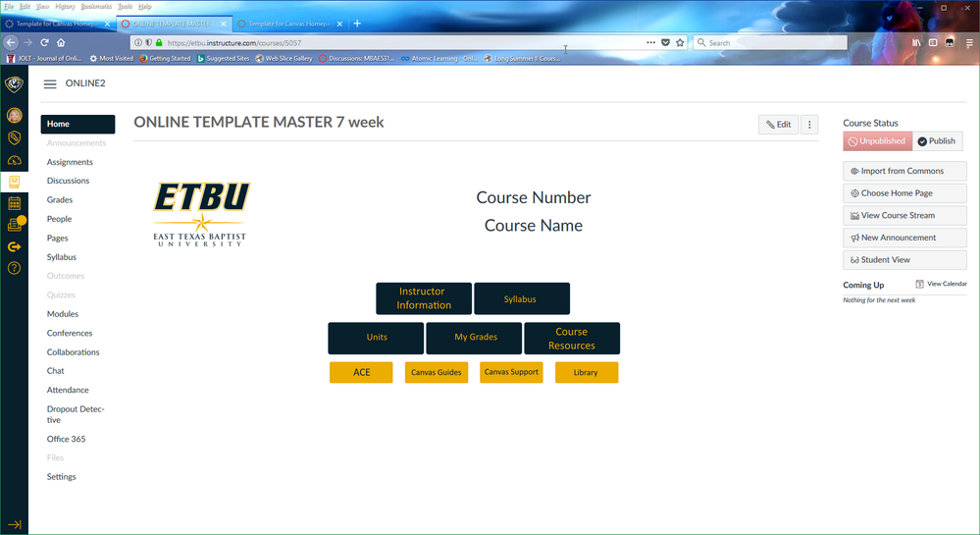Open Assignments in course navigation
The height and width of the screenshot is (535, 980).
70,162
